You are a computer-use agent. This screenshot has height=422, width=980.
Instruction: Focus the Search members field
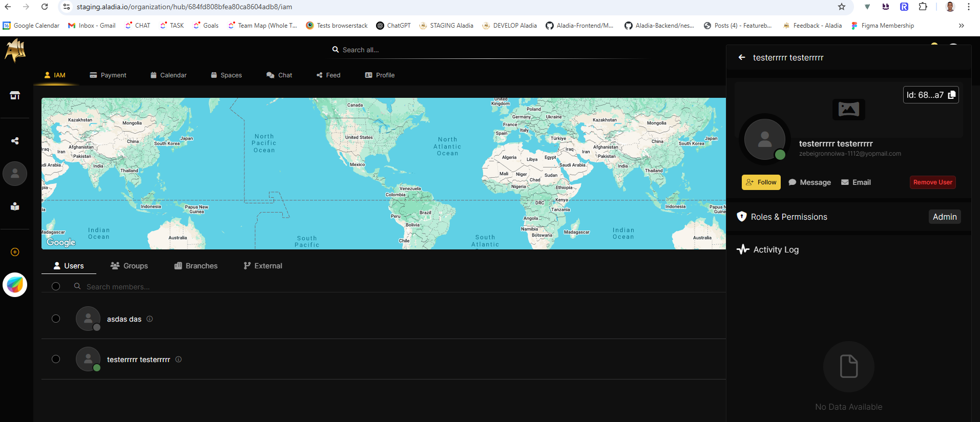(400, 287)
